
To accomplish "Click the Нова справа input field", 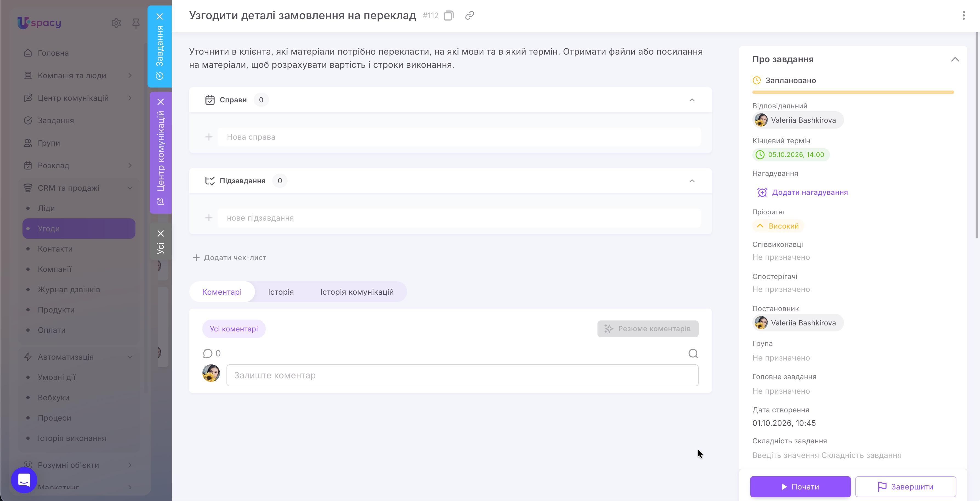I will [459, 137].
